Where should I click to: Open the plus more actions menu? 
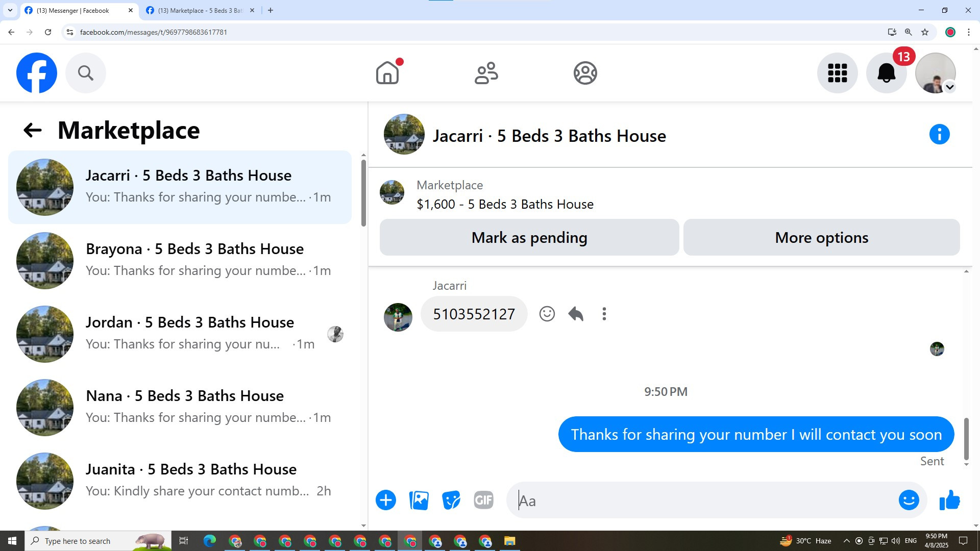[x=386, y=500]
